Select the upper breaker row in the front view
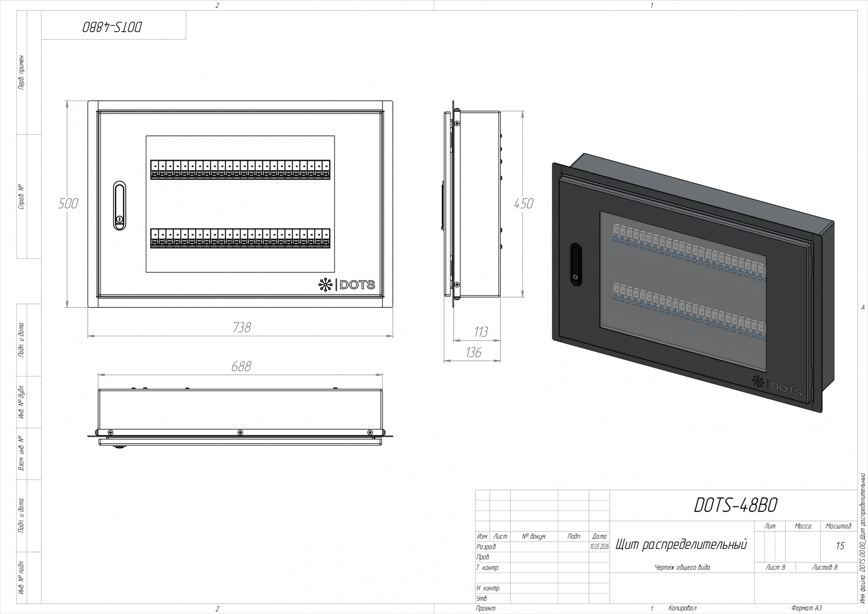The width and height of the screenshot is (868, 614). [240, 170]
